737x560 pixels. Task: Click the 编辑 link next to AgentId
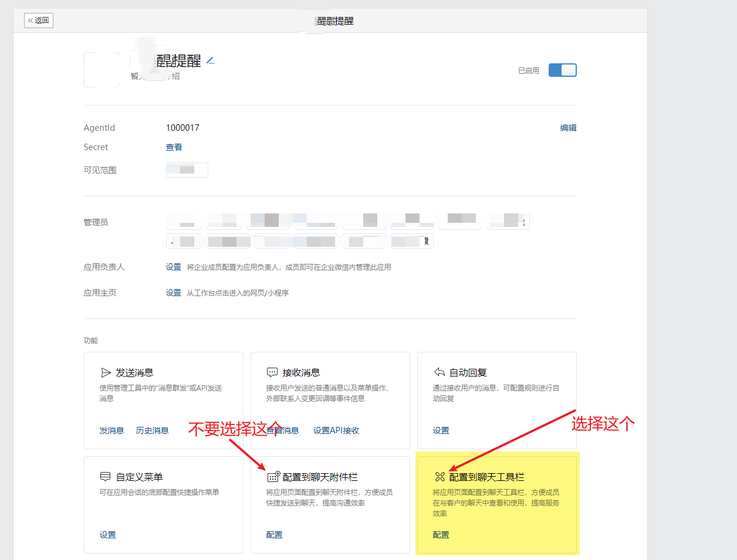click(568, 128)
